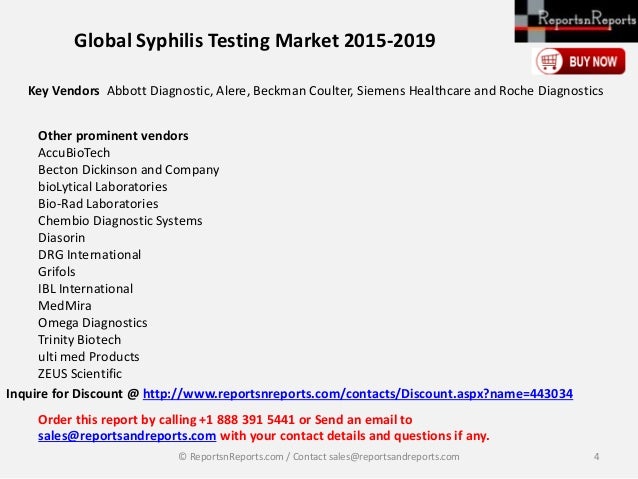Image resolution: width=638 pixels, height=479 pixels.
Task: Select Trinity Biotech entry
Action: coord(79,340)
